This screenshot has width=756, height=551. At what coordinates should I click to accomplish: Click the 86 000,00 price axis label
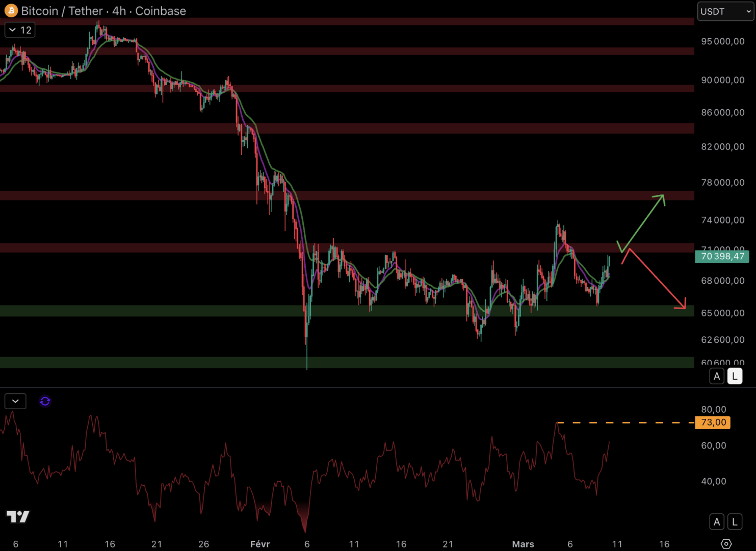[x=723, y=112]
